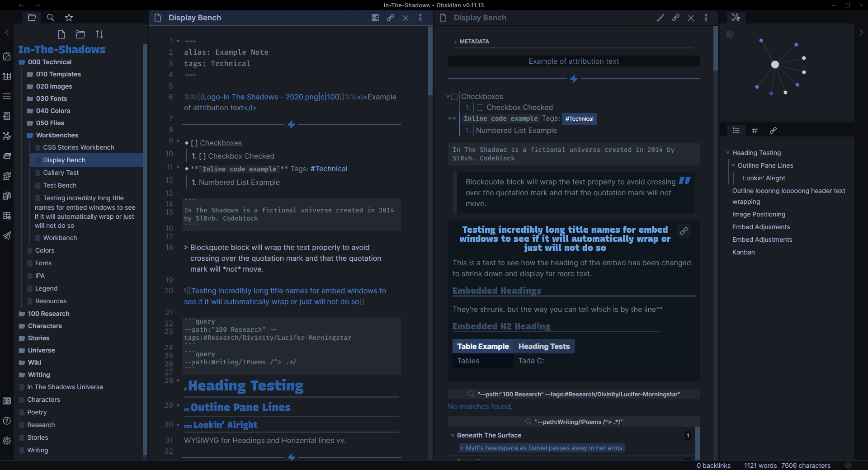Navigate back with the title bar arrow
Image resolution: width=868 pixels, height=470 pixels.
pyautogui.click(x=21, y=5)
